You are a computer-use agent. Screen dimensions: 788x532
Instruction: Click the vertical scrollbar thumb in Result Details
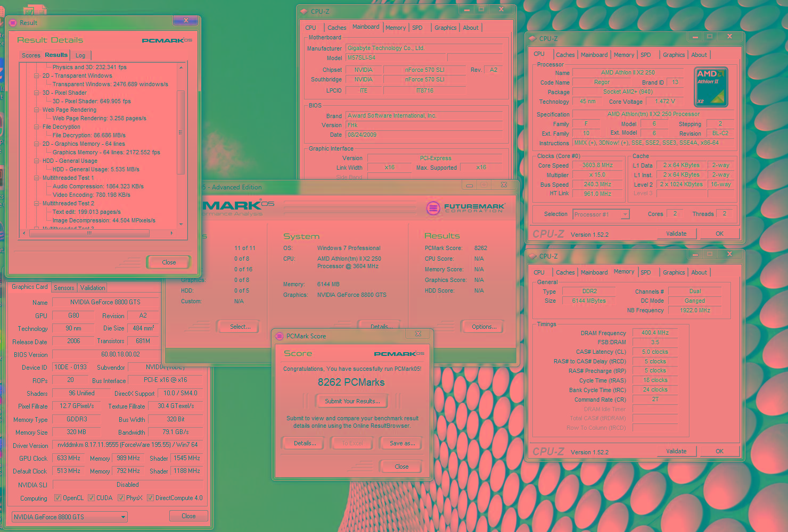click(180, 132)
